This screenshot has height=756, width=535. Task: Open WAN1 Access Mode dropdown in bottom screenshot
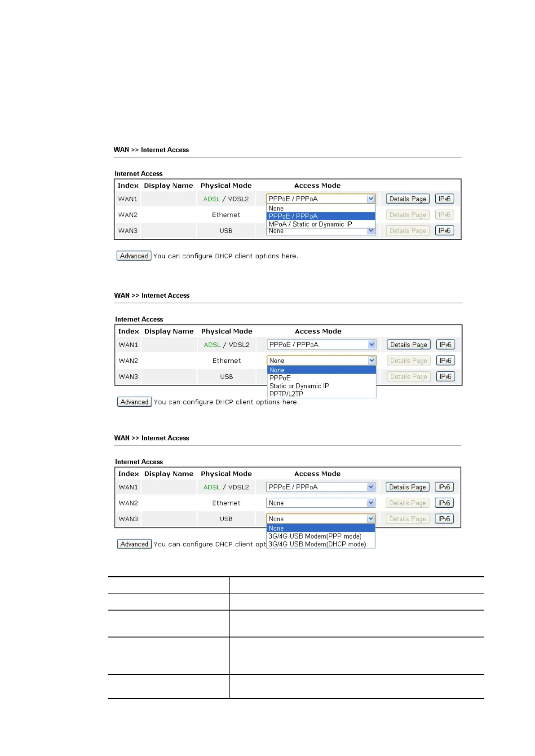(321, 487)
